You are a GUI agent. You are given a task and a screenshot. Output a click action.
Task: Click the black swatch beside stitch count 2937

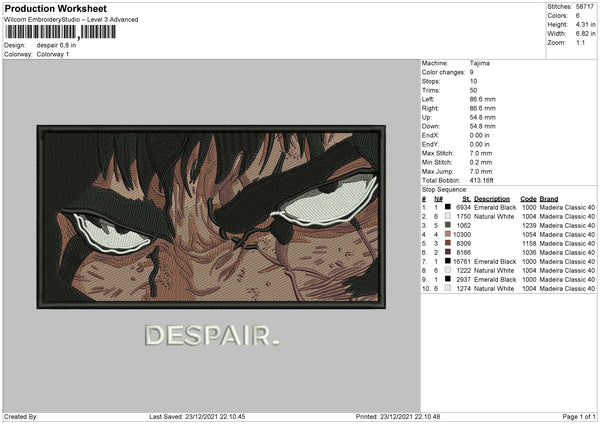coord(447,279)
